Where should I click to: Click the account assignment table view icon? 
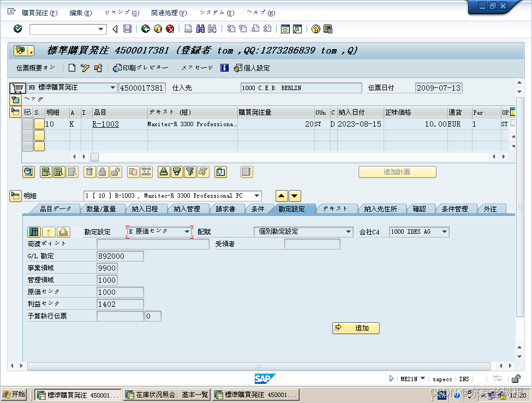pos(34,232)
